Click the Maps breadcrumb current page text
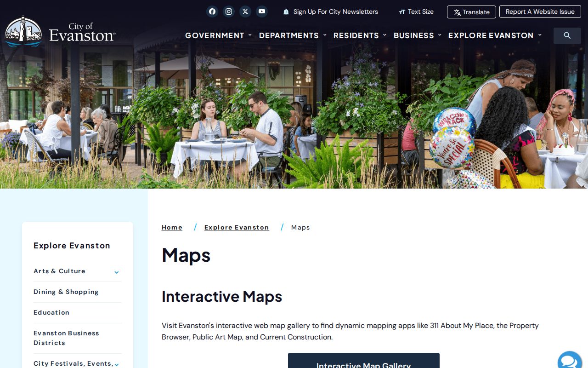The height and width of the screenshot is (368, 588). (x=300, y=227)
